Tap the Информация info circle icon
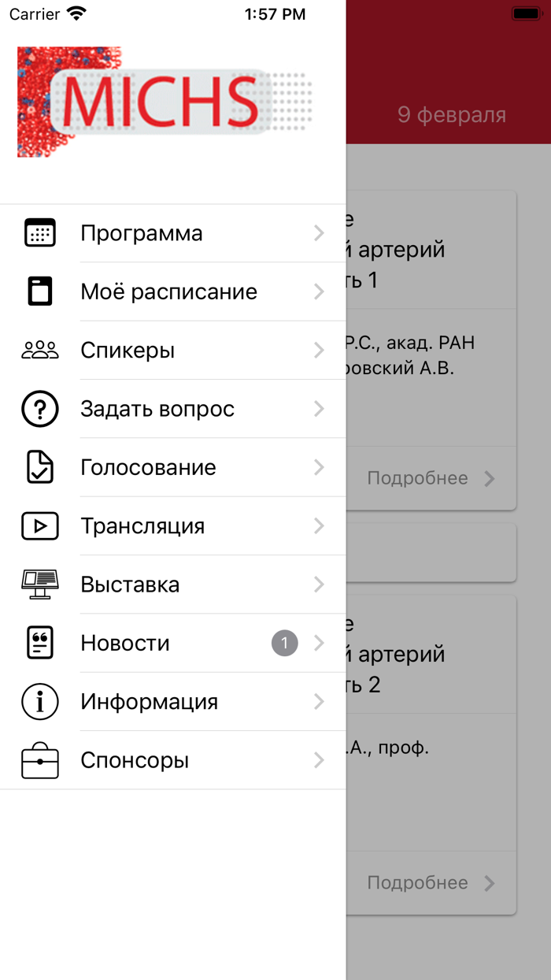Viewport: 551px width, 980px height. [x=40, y=701]
